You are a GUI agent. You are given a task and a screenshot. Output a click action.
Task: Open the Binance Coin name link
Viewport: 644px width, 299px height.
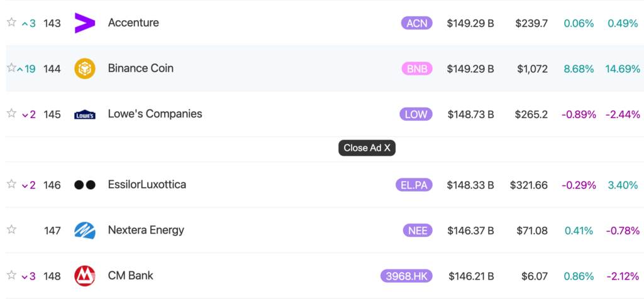pos(141,68)
